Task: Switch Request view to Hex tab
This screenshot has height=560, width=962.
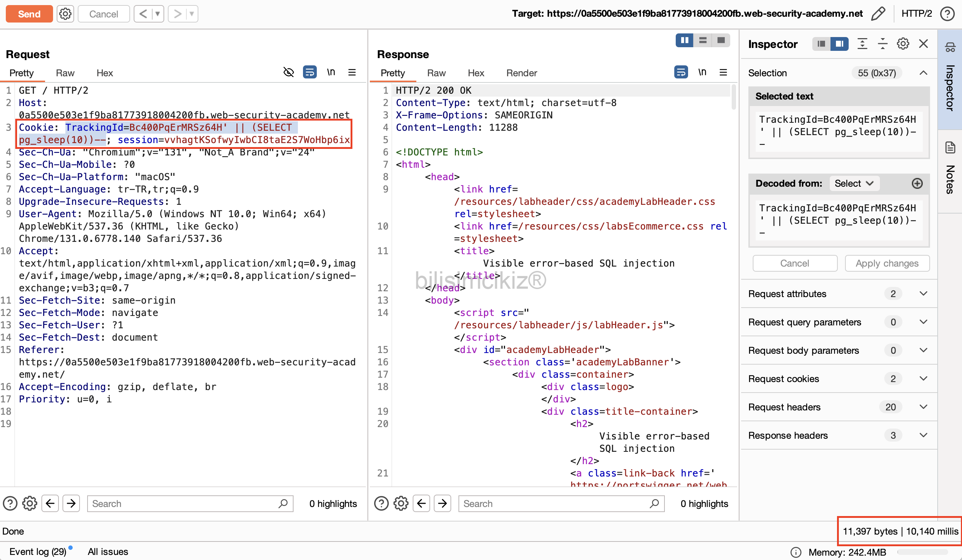Action: 105,73
